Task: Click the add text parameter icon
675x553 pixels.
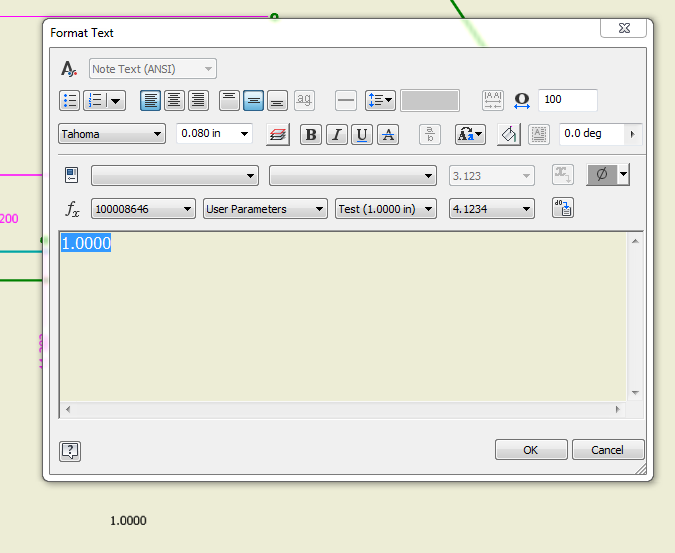Action: [563, 175]
